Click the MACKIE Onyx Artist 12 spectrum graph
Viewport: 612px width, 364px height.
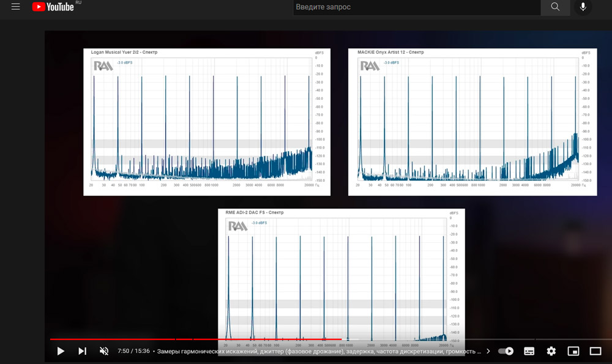tap(471, 122)
